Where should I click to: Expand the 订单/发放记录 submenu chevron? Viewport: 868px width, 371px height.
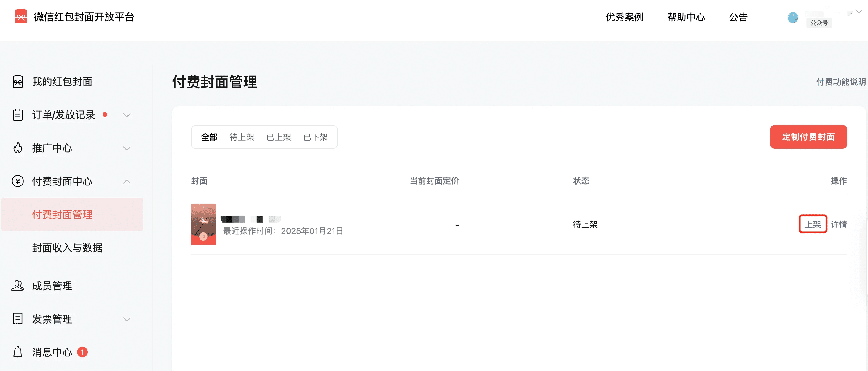pos(127,115)
